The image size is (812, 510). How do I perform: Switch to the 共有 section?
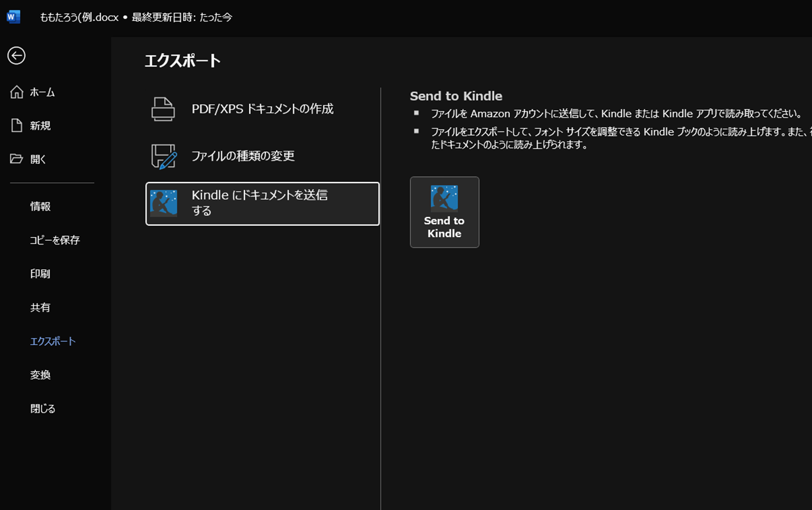(40, 308)
